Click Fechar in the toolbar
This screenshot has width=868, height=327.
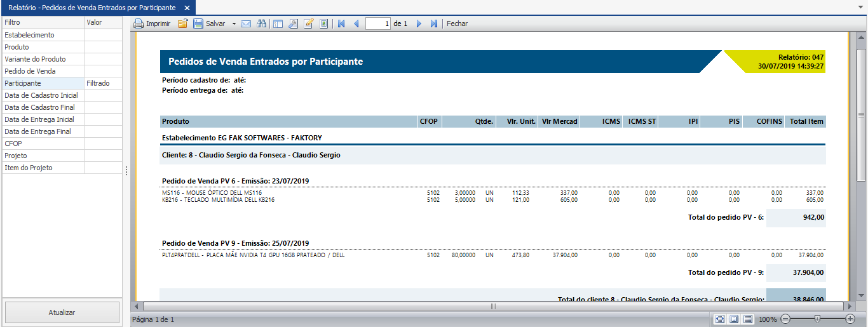tap(457, 23)
